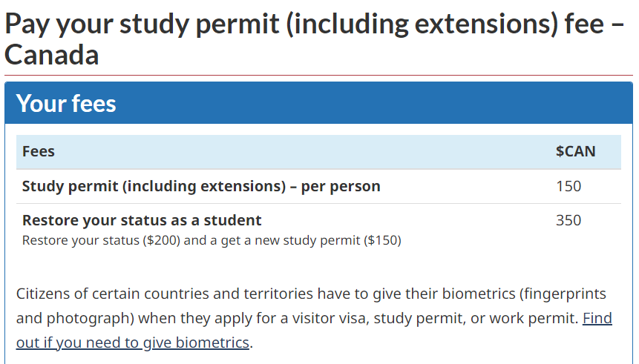Click the 150 fee amount

[568, 186]
